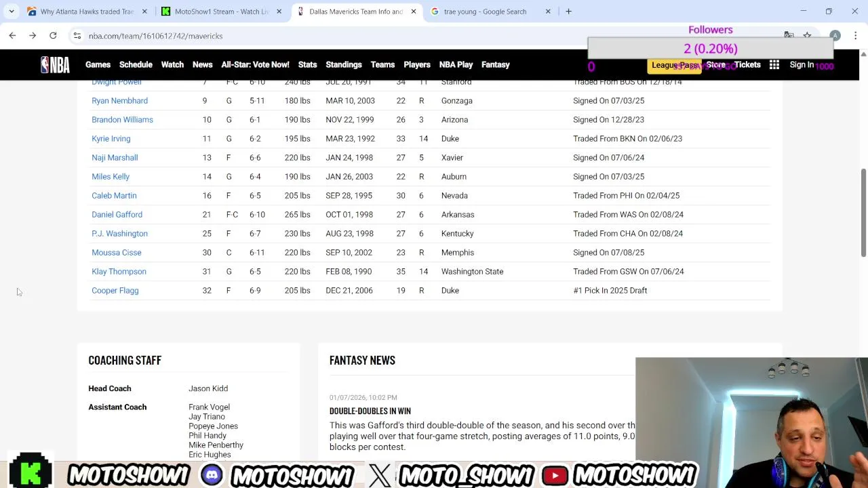868x488 pixels.
Task: Click the League Pass button
Action: 675,65
